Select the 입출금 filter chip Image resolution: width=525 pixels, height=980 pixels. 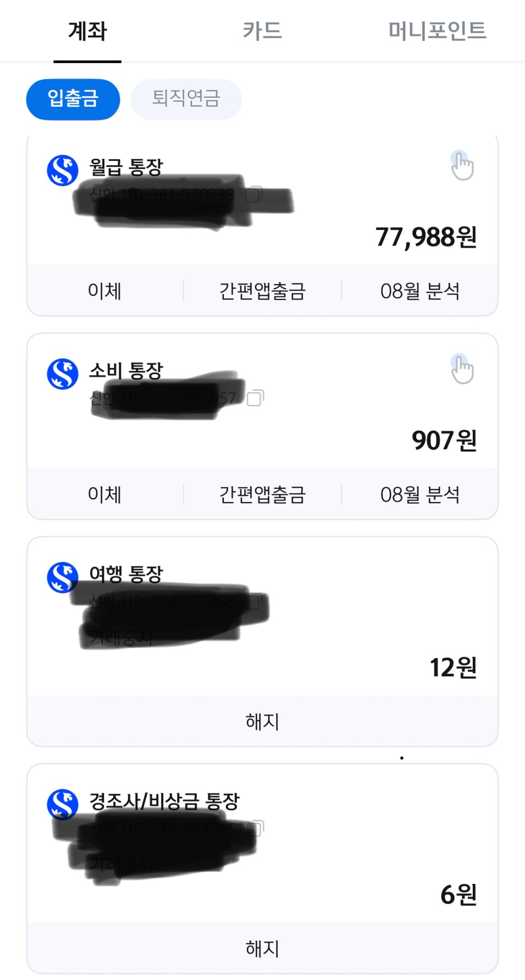click(73, 99)
